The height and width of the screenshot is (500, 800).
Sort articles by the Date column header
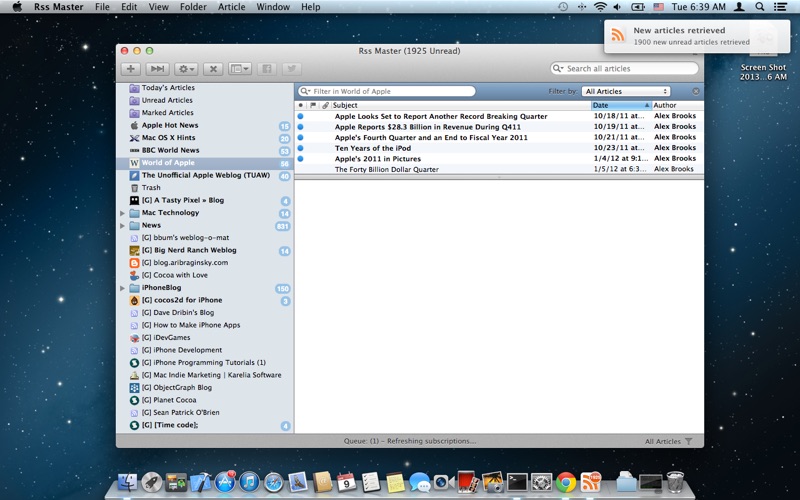[x=621, y=105]
